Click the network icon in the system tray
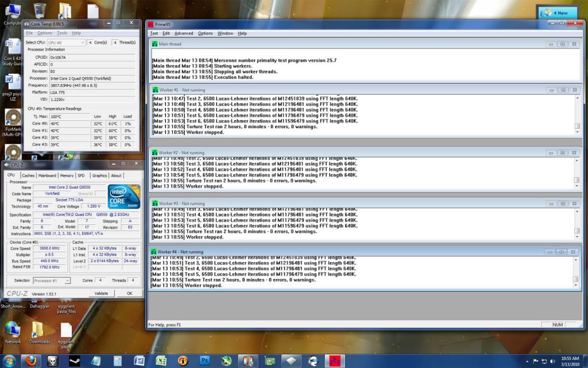588x368 pixels. 544,361
